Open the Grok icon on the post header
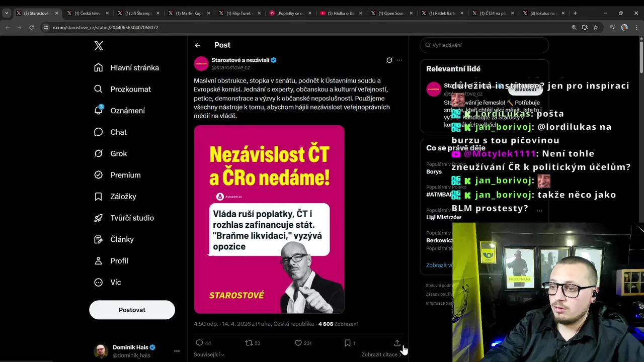Image resolution: width=644 pixels, height=362 pixels. point(389,60)
